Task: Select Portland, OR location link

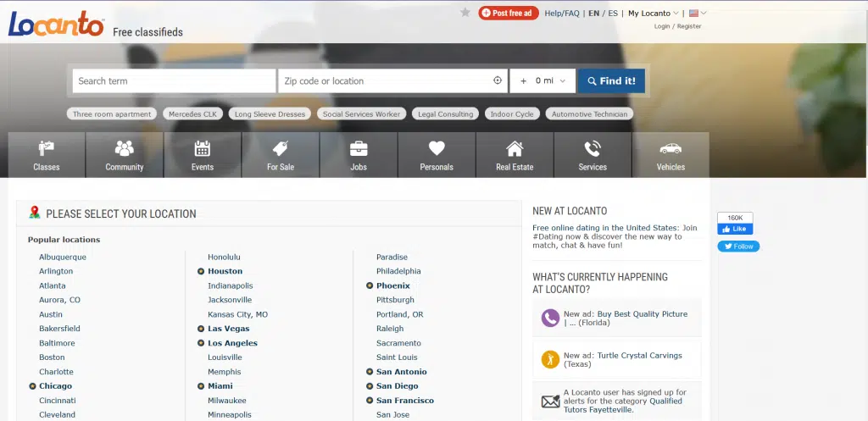Action: pyautogui.click(x=400, y=314)
